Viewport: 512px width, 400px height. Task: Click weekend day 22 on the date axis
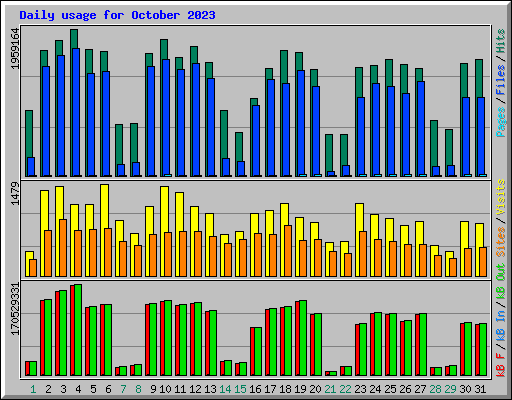pos(345,389)
